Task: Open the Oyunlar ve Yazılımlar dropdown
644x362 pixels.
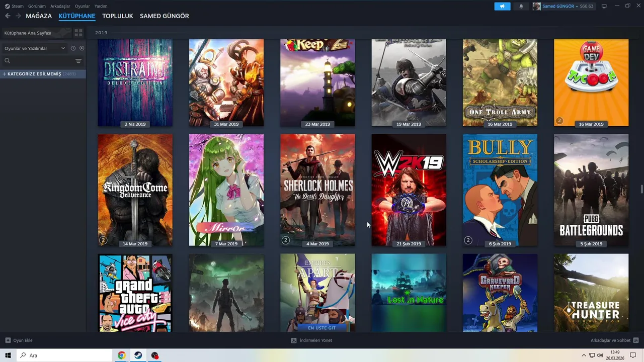Action: 34,48
